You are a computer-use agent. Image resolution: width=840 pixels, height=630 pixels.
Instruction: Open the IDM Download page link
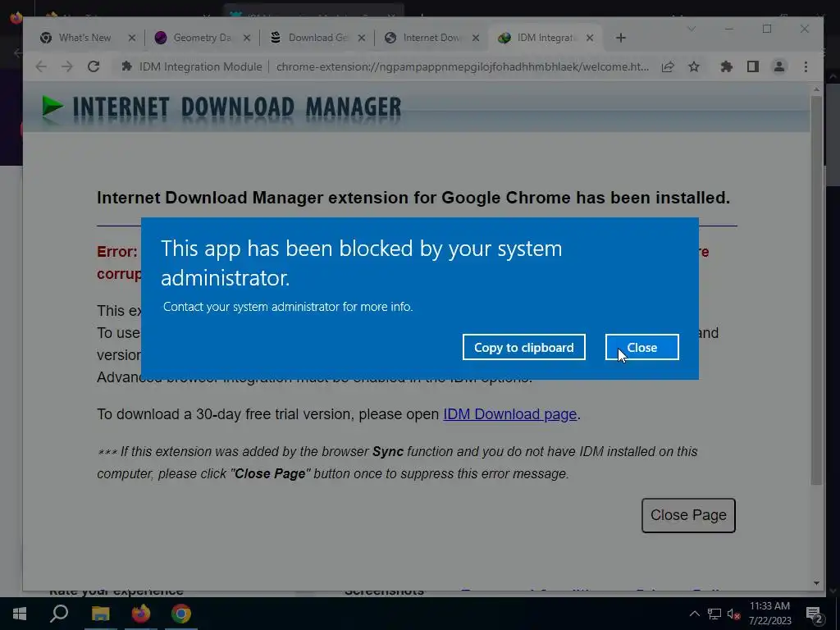[x=509, y=414]
